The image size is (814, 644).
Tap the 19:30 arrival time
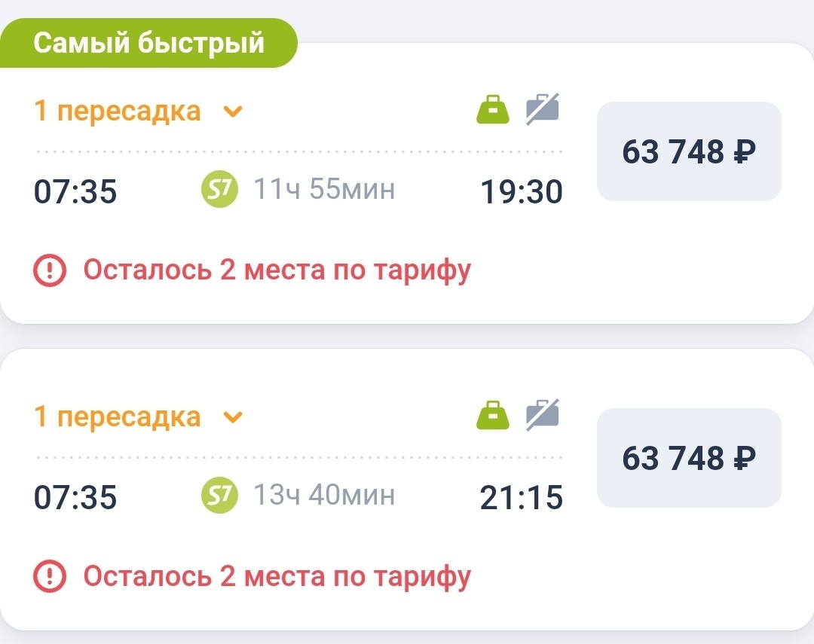[x=522, y=192]
